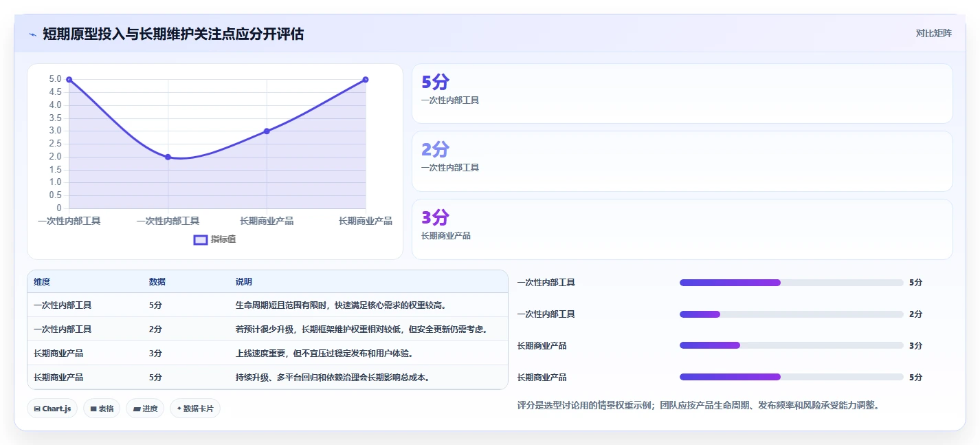Select the 进度 tag button

tap(145, 409)
